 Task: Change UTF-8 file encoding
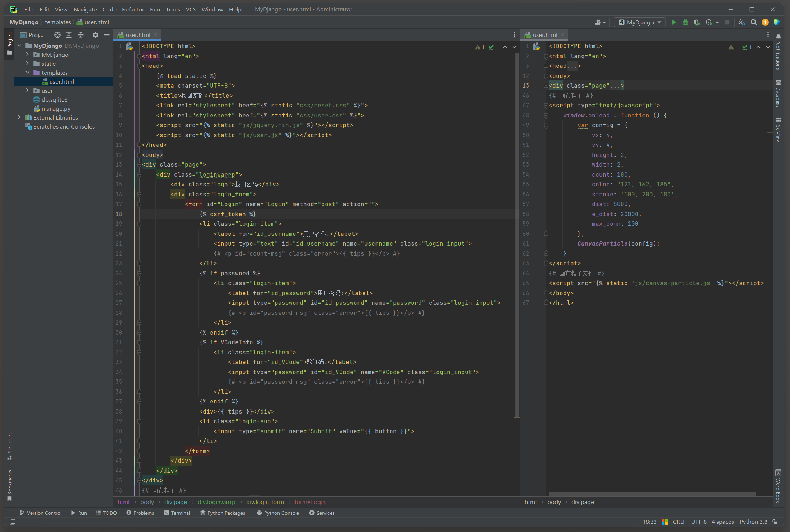tap(699, 522)
